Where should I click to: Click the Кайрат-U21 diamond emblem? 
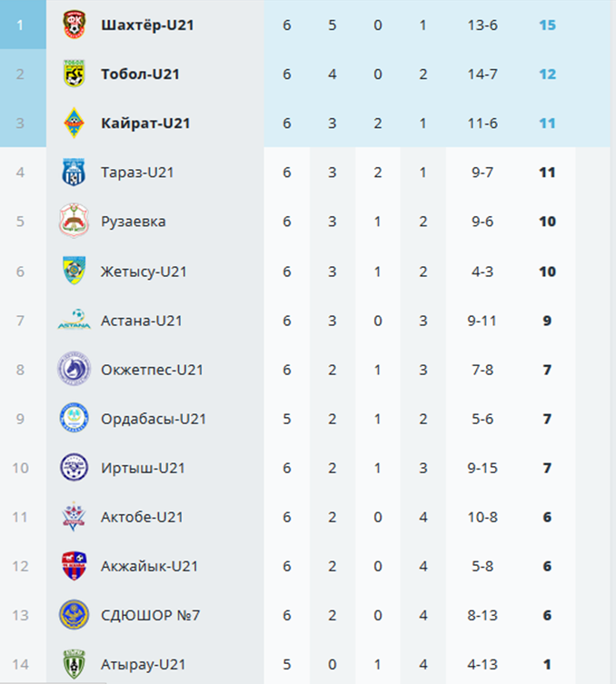click(74, 123)
